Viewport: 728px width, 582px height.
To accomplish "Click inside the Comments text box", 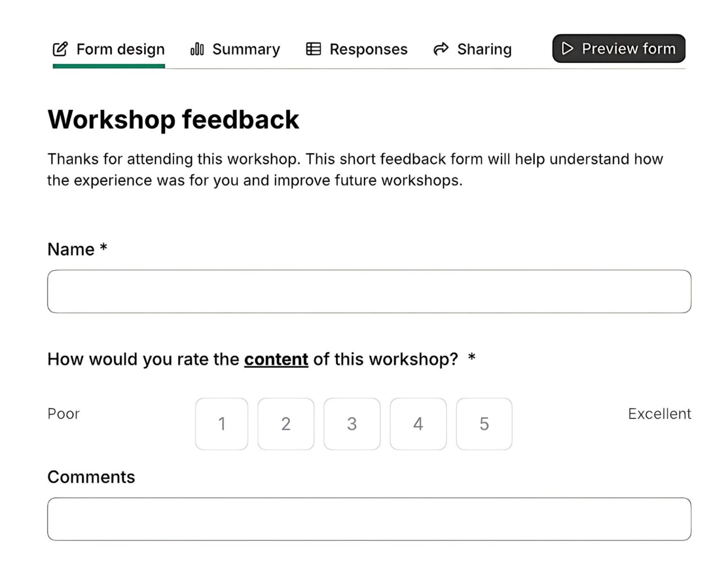I will pyautogui.click(x=368, y=519).
